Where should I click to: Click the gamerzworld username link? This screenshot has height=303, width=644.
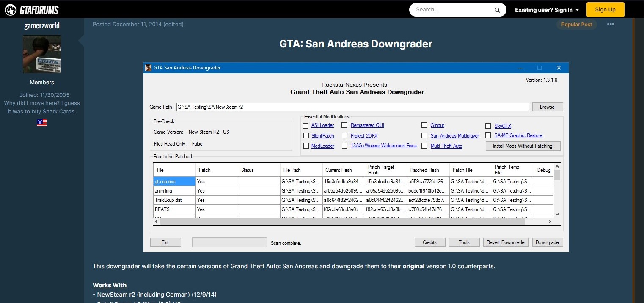[42, 25]
